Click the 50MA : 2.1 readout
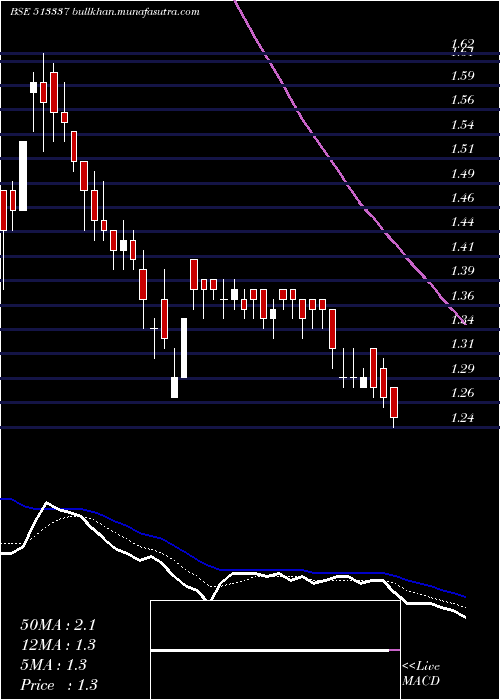Viewport: 500px width, 700px height. click(x=58, y=625)
